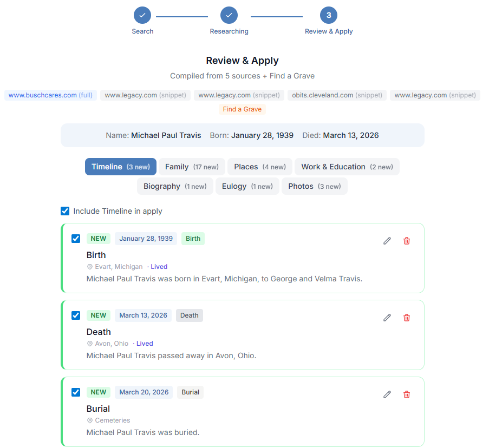This screenshot has width=489, height=448.
Task: Click the Researching step checkmark circle
Action: pos(229,15)
